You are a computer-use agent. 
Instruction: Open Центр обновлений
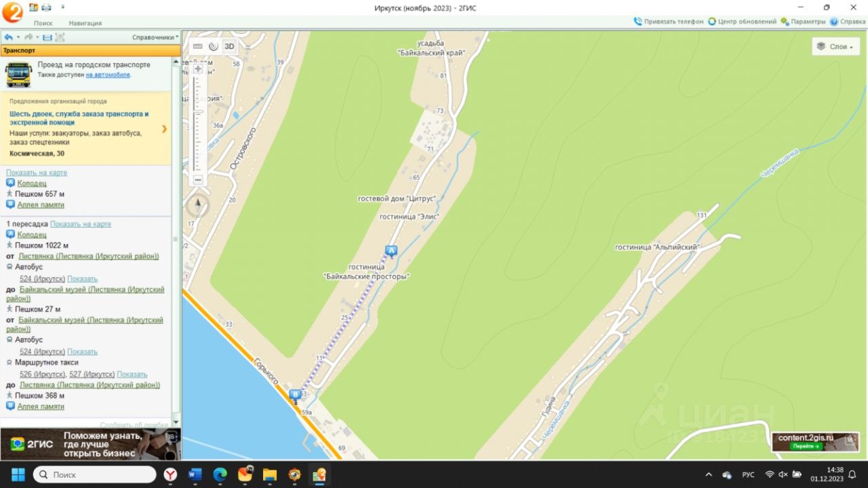(742, 22)
